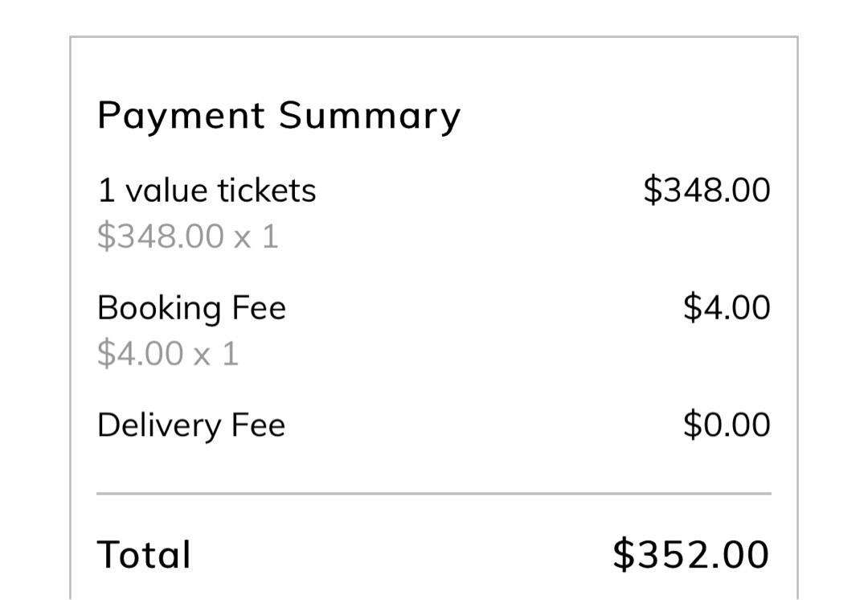
Task: Click the $0.00 delivery fee amount
Action: (727, 425)
